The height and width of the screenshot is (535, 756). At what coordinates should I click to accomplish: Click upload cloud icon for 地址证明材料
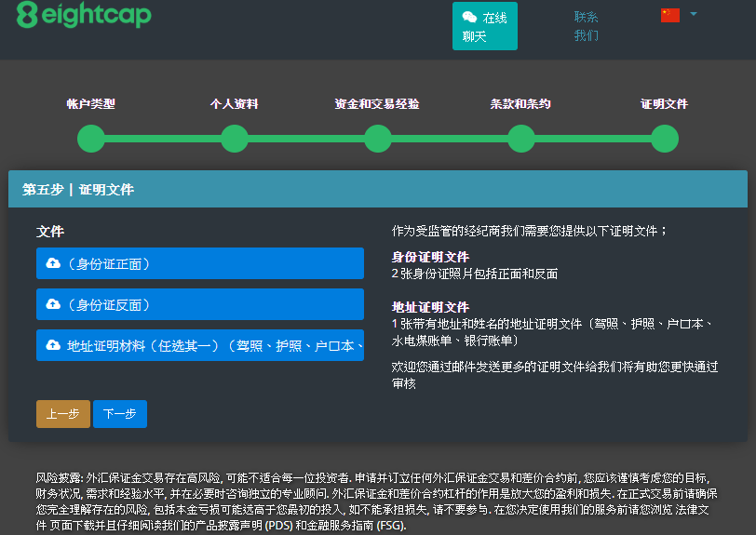pos(53,345)
